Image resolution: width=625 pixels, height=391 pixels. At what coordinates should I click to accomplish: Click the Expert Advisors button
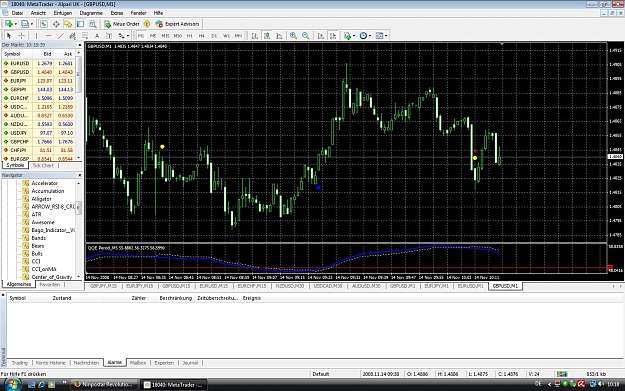tap(177, 24)
